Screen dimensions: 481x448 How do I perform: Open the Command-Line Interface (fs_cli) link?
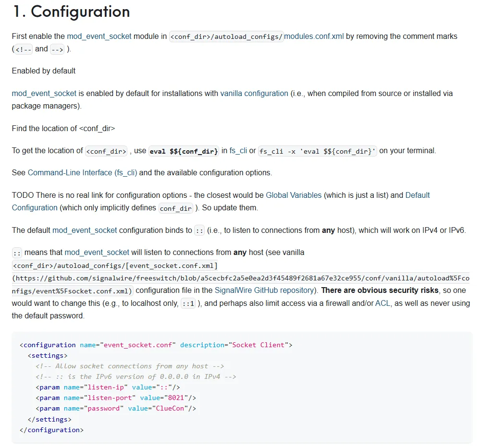83,173
